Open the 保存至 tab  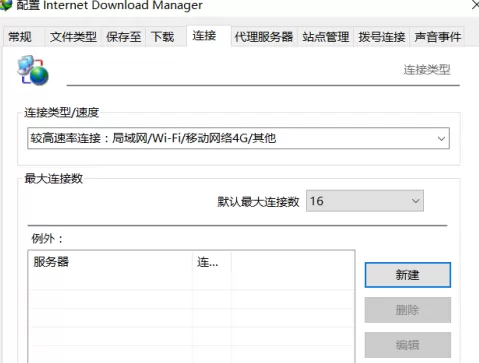tap(123, 37)
